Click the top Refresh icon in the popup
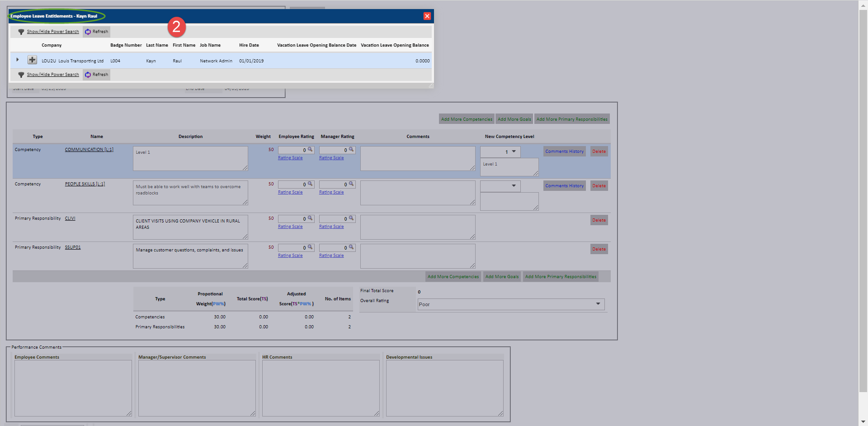868x426 pixels. pyautogui.click(x=88, y=32)
